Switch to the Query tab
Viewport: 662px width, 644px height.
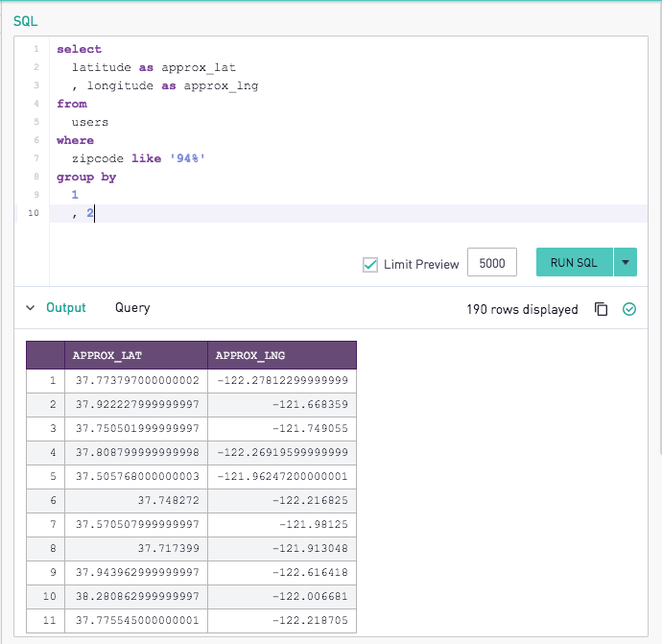point(132,308)
